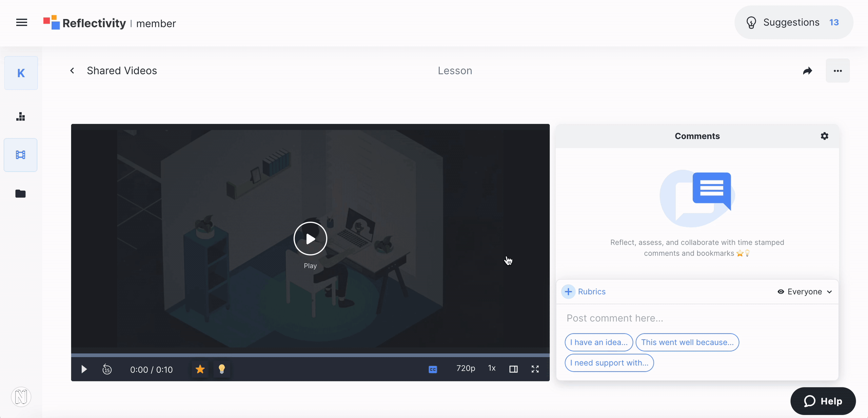Image resolution: width=868 pixels, height=418 pixels.
Task: Click the closed captions CC icon
Action: [x=433, y=369]
